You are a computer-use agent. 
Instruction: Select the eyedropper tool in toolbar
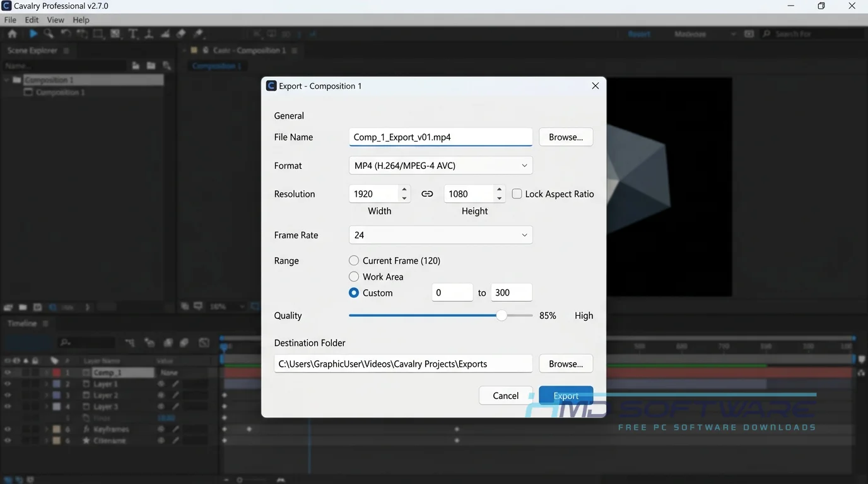click(198, 34)
